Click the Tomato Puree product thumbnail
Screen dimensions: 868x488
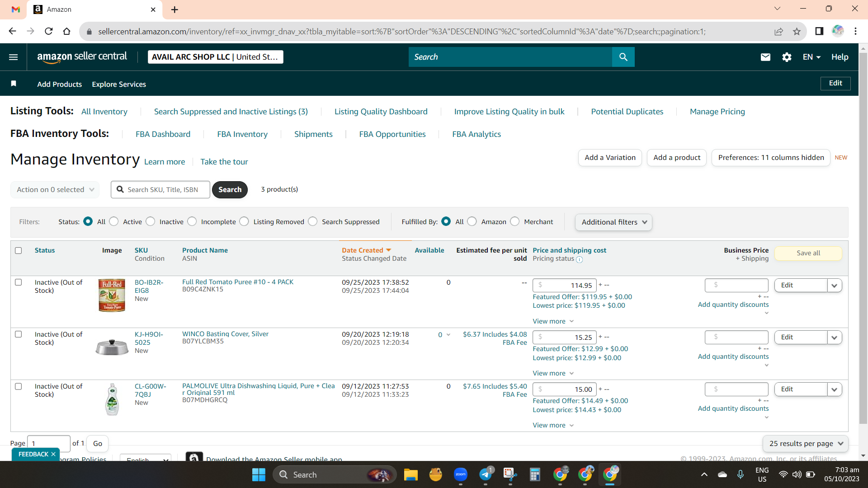[112, 295]
